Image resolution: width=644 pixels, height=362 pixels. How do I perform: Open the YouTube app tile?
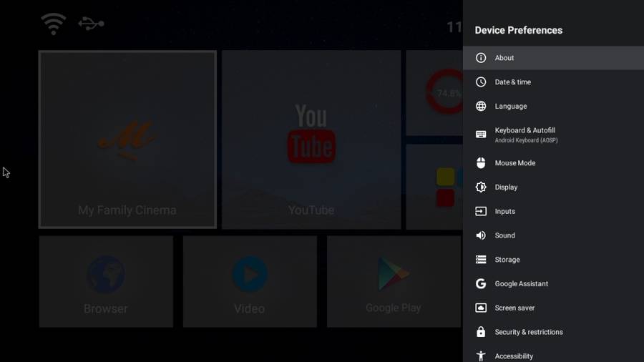click(311, 140)
